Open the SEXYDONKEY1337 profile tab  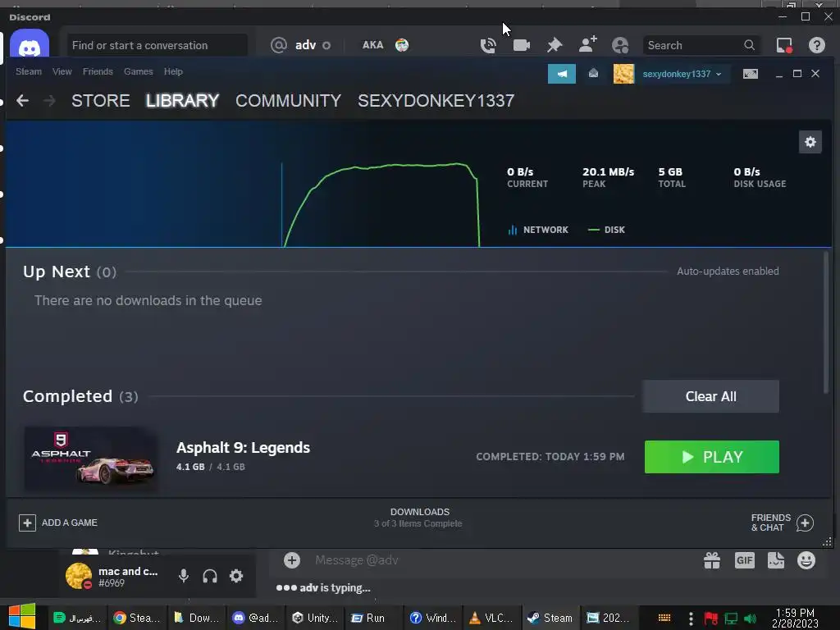click(x=436, y=101)
